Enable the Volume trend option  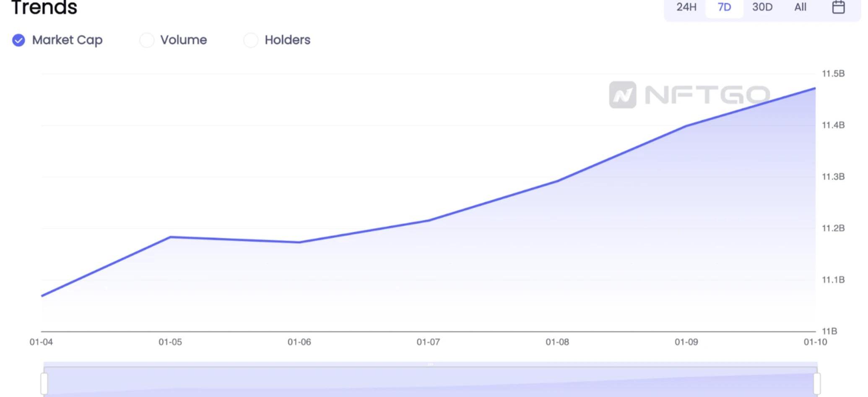tap(147, 40)
